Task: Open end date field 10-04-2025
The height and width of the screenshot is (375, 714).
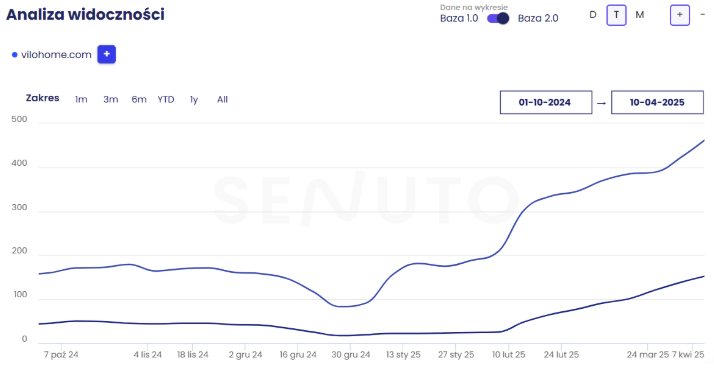Action: 657,102
